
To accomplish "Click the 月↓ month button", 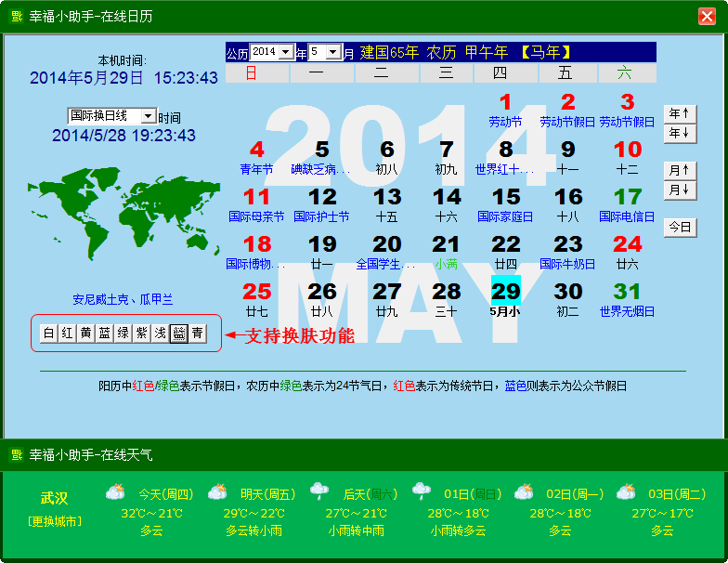I will pyautogui.click(x=680, y=190).
